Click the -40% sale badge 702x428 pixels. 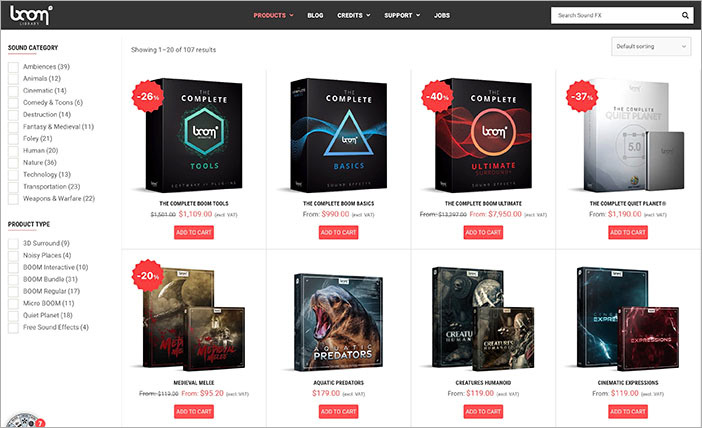(437, 96)
